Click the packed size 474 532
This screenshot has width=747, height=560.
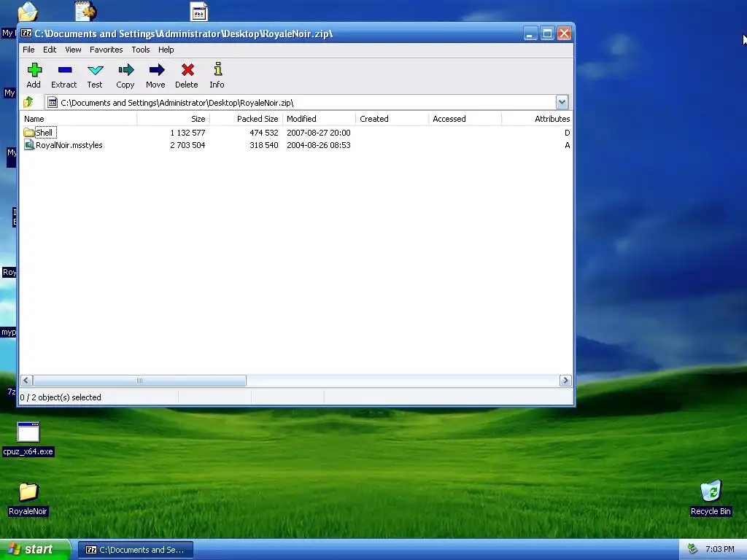click(x=264, y=133)
